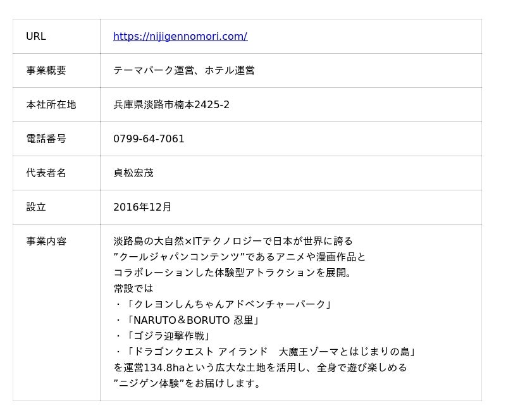The width and height of the screenshot is (506, 420).
Task: Click the 電話番号 label
Action: 46,139
